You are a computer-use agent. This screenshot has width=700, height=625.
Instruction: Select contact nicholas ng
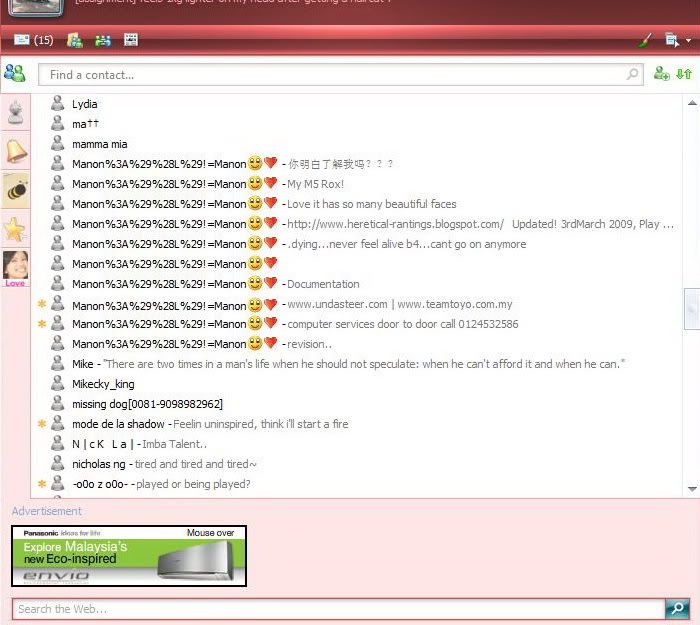pyautogui.click(x=164, y=464)
